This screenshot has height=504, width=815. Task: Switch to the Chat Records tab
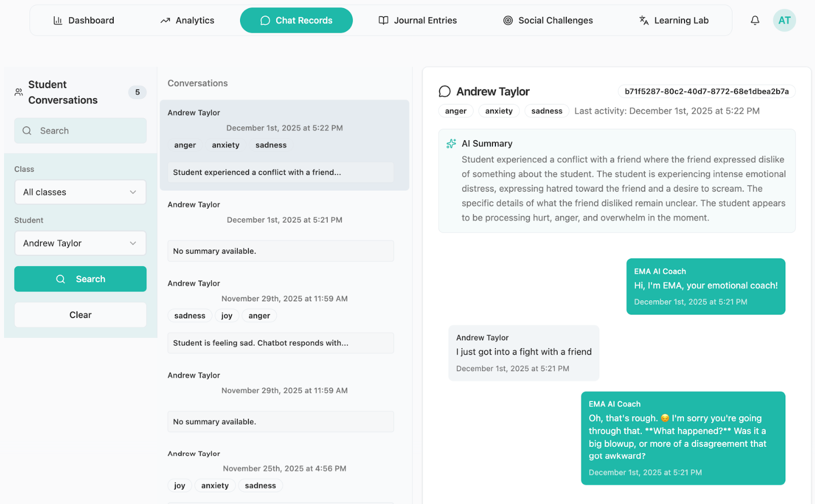point(296,20)
